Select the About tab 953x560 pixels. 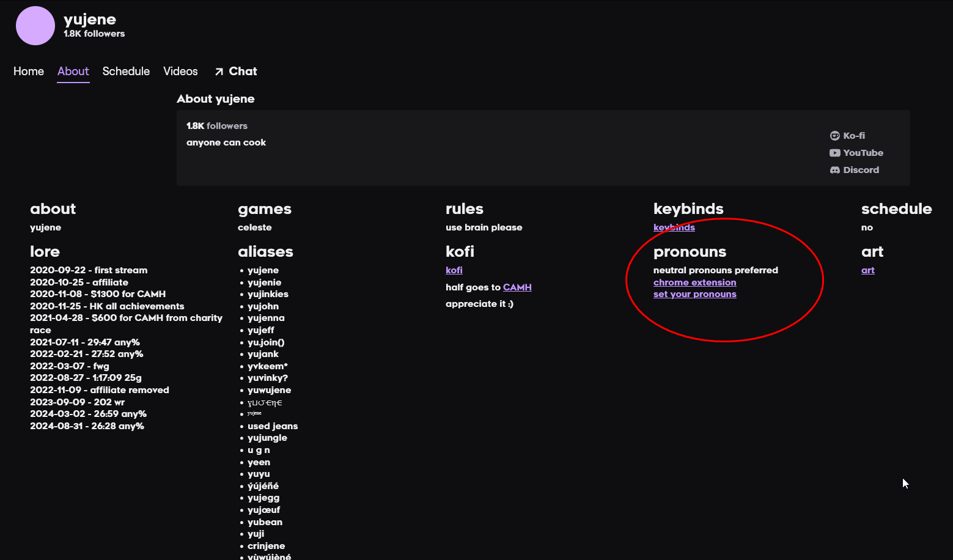tap(73, 72)
